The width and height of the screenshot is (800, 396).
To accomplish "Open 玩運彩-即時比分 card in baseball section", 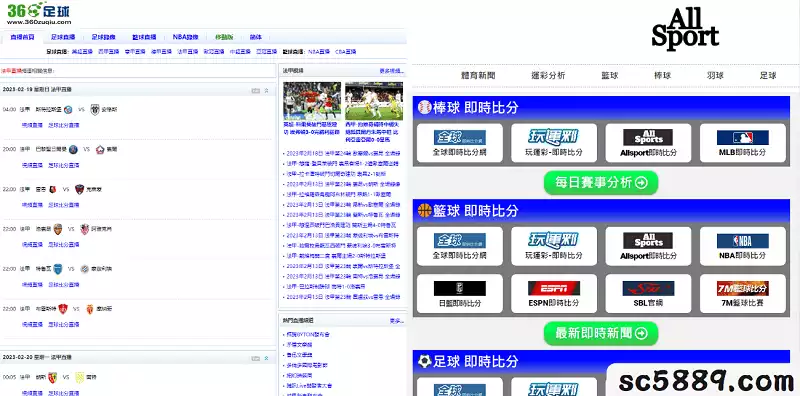I will point(554,143).
